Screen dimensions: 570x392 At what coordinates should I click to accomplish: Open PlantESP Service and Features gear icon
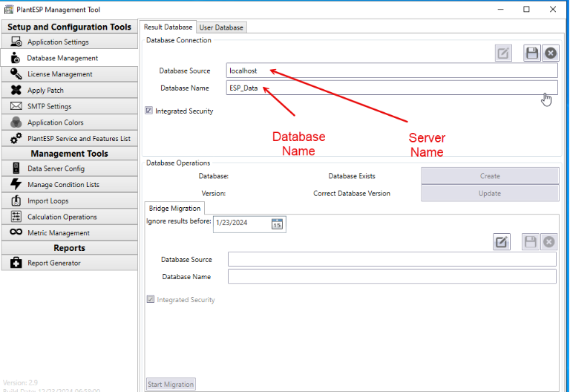pos(16,138)
